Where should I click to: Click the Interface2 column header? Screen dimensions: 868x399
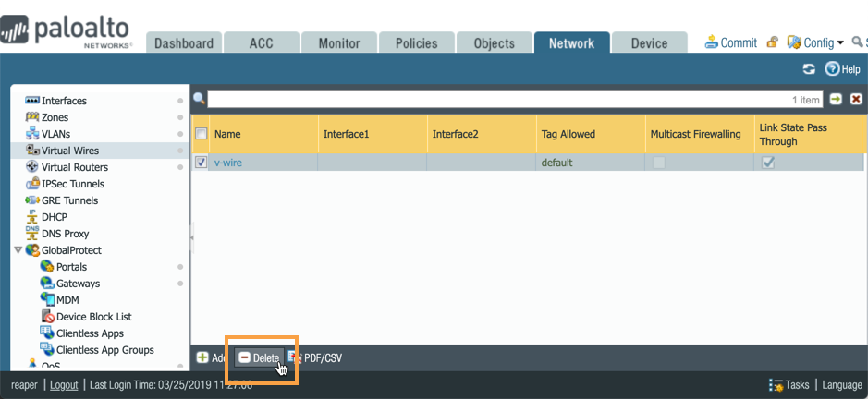click(x=482, y=134)
